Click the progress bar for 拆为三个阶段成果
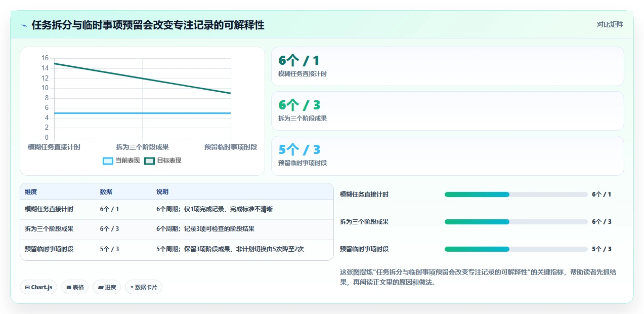 coord(516,222)
